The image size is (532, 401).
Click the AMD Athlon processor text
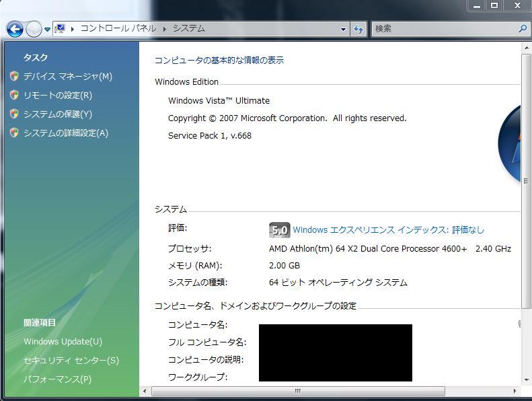pyautogui.click(x=390, y=249)
